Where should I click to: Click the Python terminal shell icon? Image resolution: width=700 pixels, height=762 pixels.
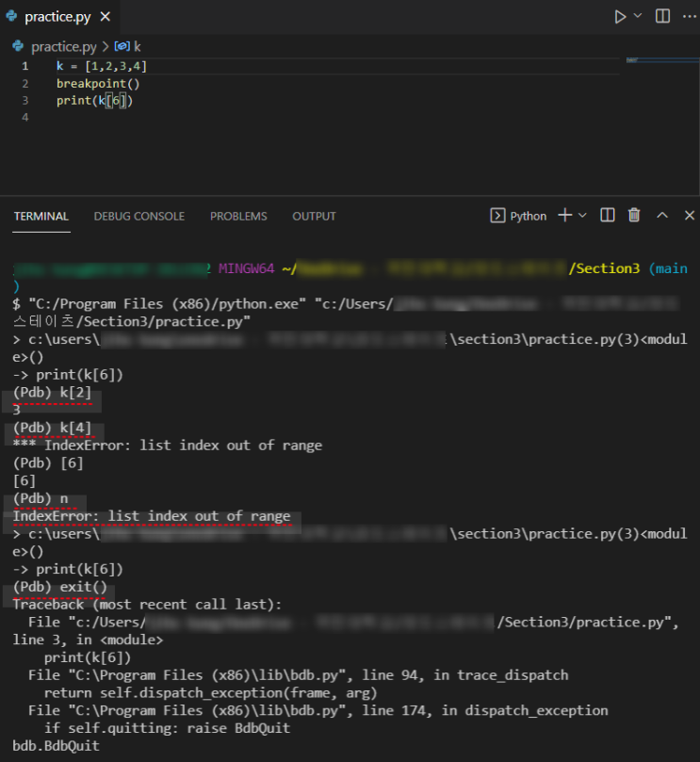click(497, 216)
